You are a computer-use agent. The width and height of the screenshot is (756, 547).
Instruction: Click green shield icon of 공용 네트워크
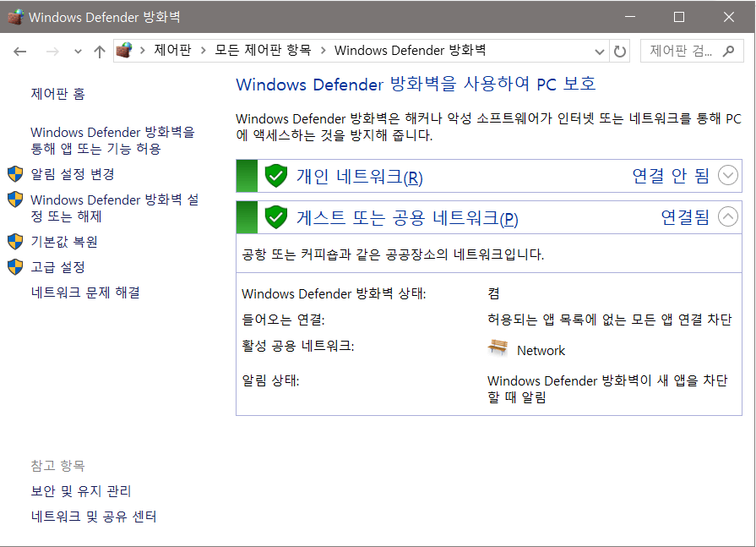click(x=275, y=217)
